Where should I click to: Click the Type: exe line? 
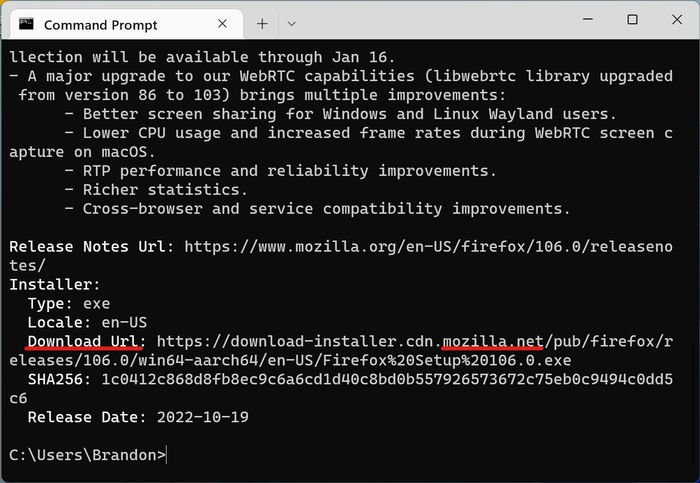tap(69, 304)
